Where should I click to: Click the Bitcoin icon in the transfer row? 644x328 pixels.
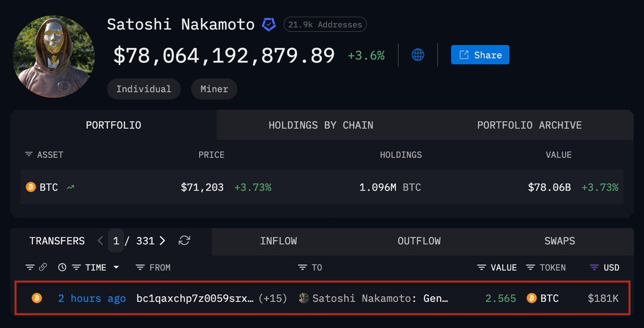click(x=36, y=298)
